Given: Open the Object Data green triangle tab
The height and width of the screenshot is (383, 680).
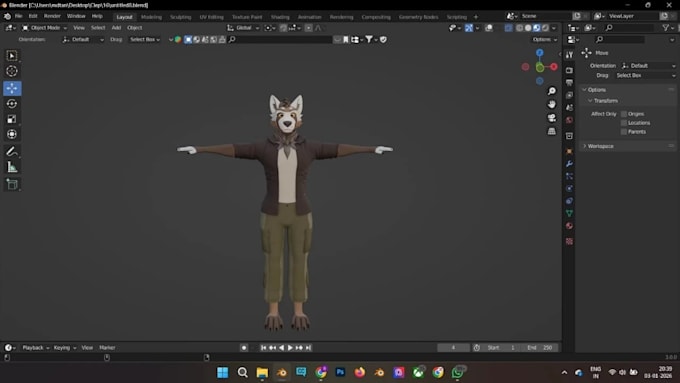Looking at the screenshot, I should click(569, 213).
